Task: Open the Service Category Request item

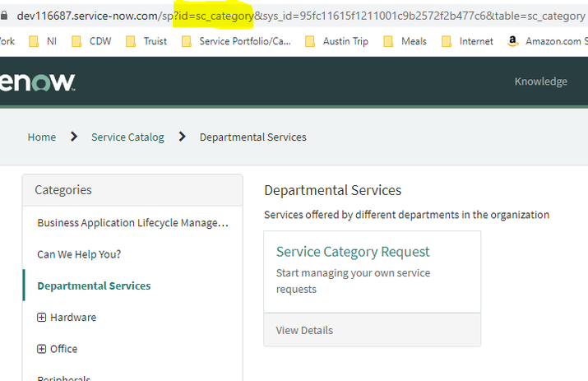Action: tap(353, 252)
